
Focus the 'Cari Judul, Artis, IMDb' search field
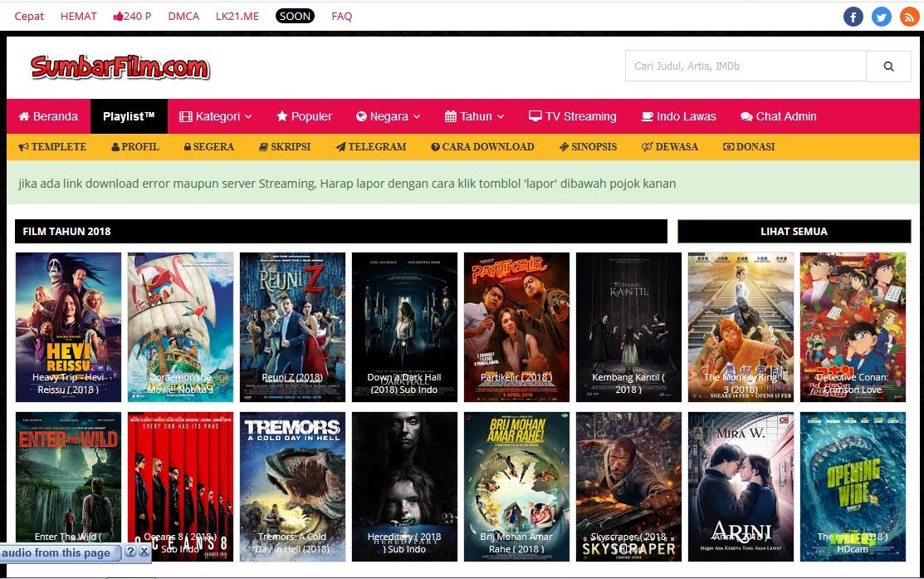tap(746, 66)
